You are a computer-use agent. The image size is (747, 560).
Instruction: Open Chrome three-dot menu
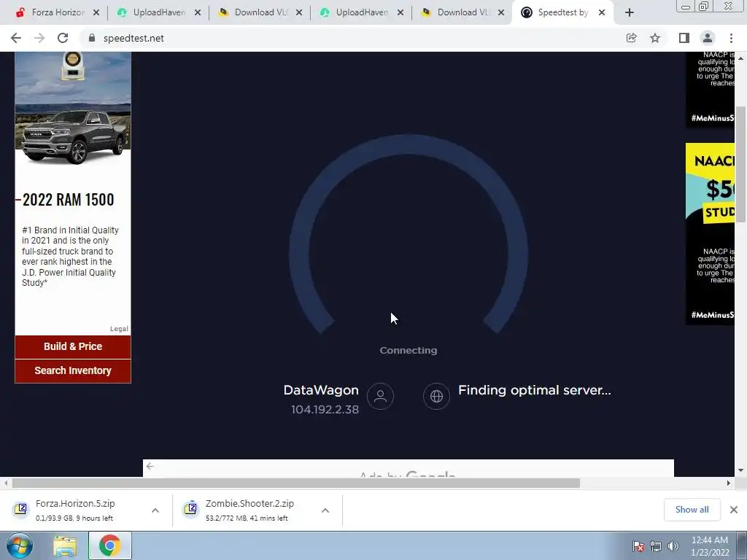tap(731, 38)
